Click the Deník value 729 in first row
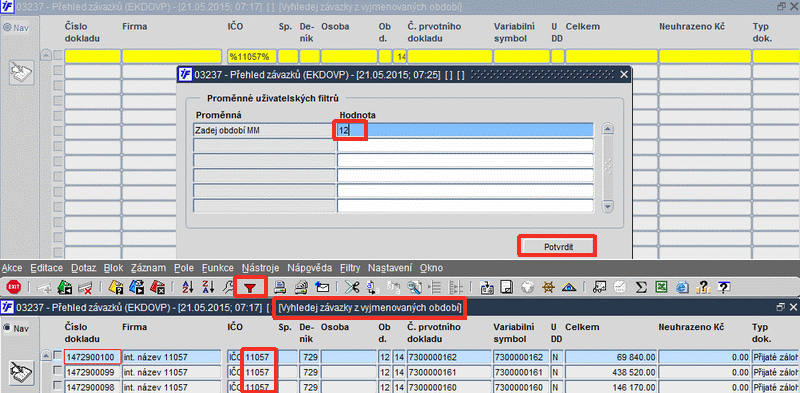Viewport: 800px width, 393px height. tap(309, 357)
